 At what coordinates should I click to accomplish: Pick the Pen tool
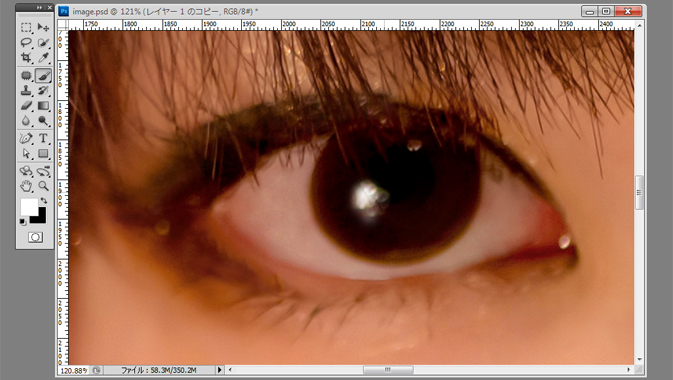pyautogui.click(x=26, y=138)
